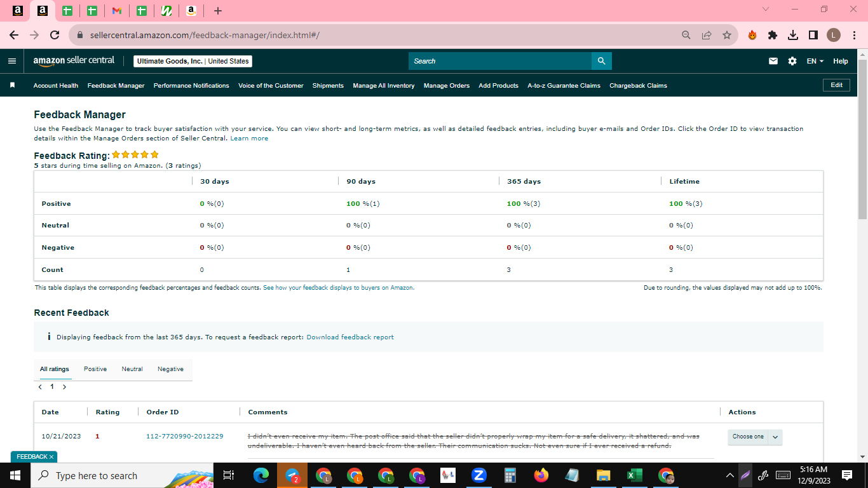Open Windows Start menu

[15, 475]
